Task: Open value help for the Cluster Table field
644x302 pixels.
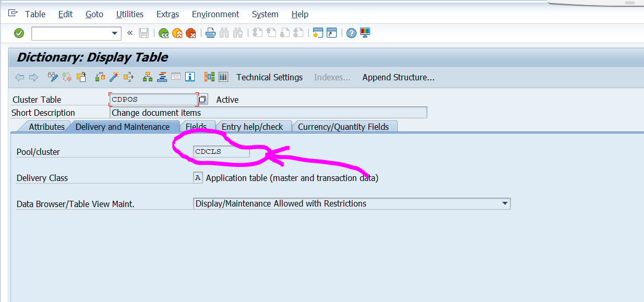Action: pyautogui.click(x=202, y=99)
